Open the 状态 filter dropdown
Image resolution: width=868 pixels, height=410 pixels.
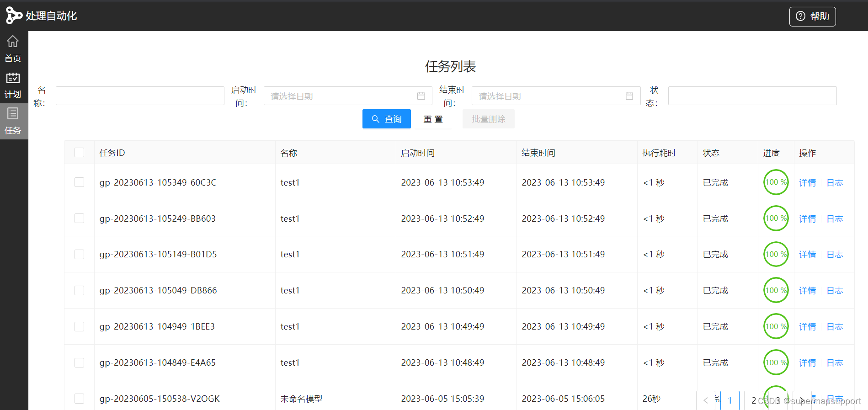(752, 96)
